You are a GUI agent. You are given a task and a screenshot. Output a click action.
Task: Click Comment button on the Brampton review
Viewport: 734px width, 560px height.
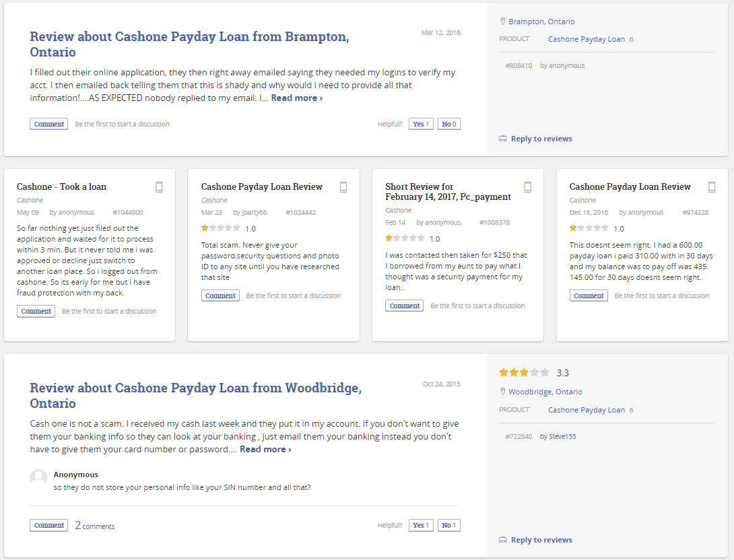pyautogui.click(x=48, y=124)
